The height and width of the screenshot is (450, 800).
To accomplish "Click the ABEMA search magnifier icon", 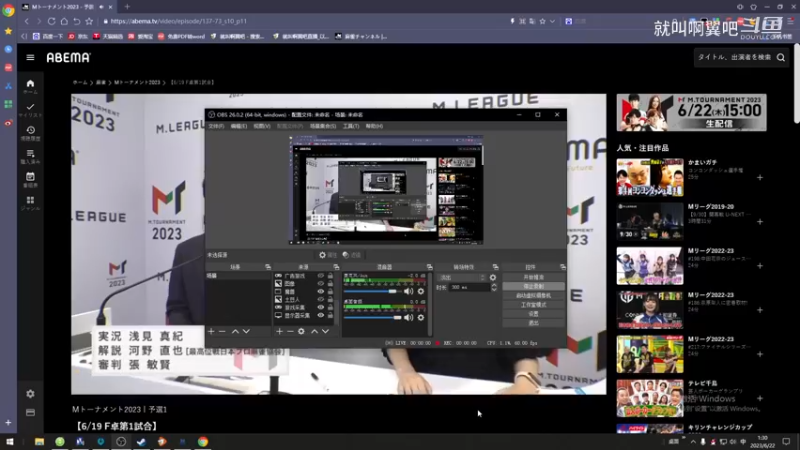I will (x=781, y=58).
